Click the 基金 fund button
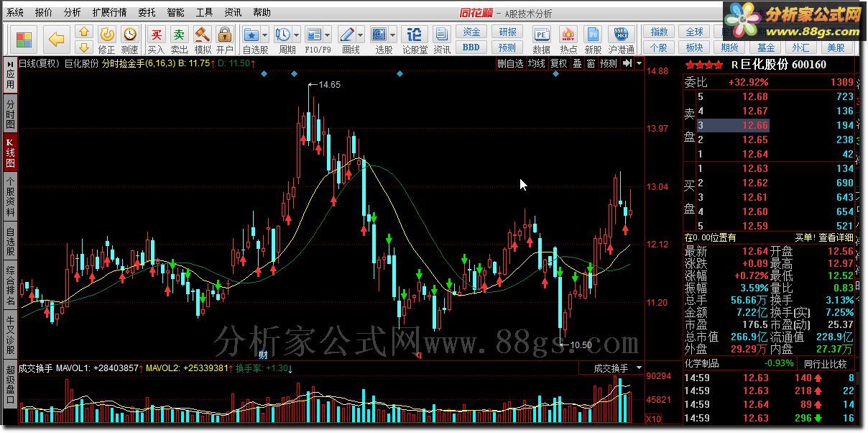 [766, 47]
